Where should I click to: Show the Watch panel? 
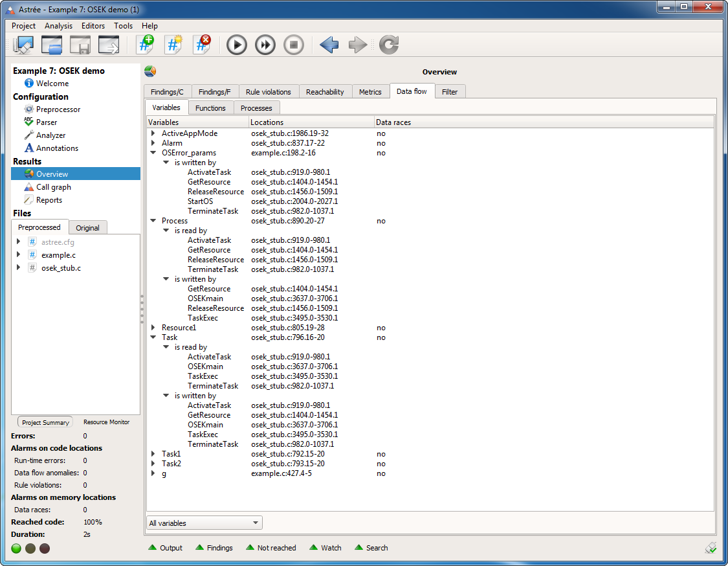(325, 548)
